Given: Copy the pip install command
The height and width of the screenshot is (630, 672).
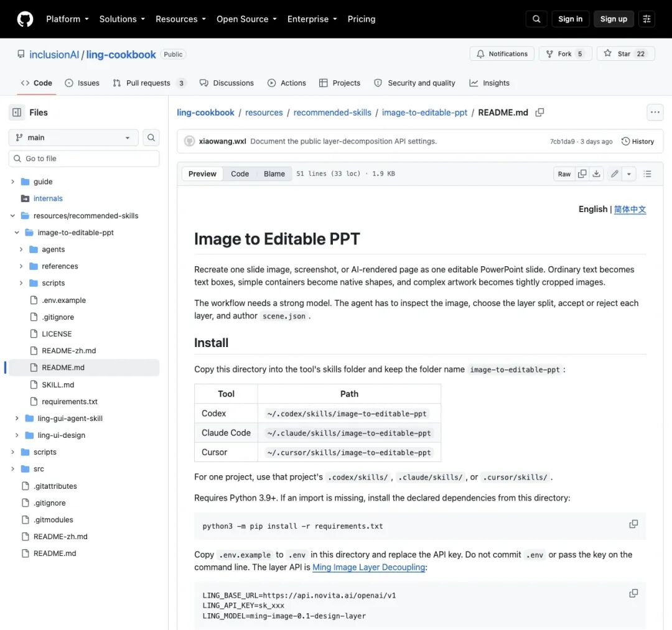Looking at the screenshot, I should pyautogui.click(x=633, y=524).
